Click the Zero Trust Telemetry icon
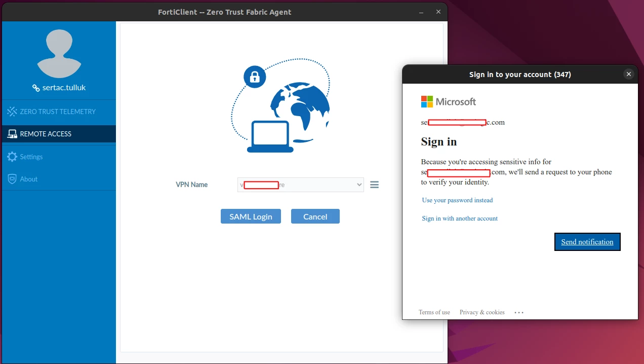This screenshot has width=644, height=364. tap(12, 112)
